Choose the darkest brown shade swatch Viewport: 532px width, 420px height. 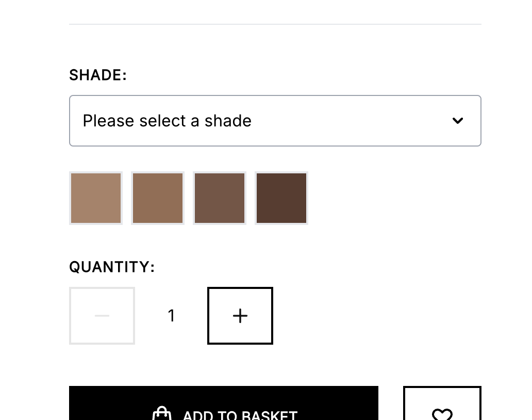click(x=281, y=198)
